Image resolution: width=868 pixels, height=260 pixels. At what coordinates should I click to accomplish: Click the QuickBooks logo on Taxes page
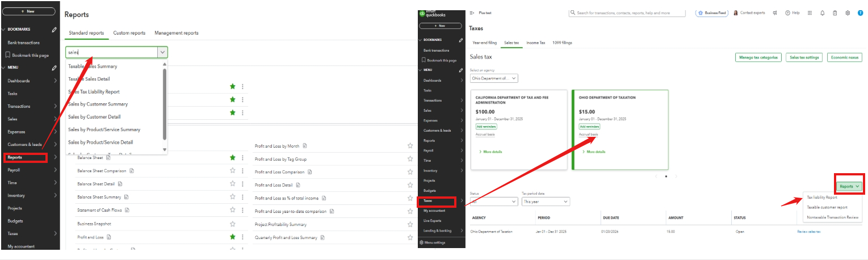point(422,12)
